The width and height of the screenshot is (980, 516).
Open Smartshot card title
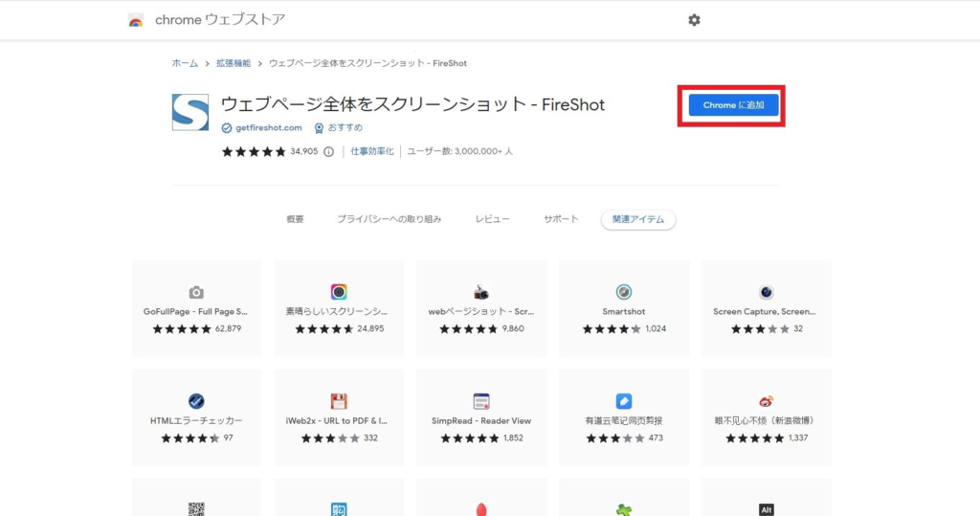(x=624, y=311)
